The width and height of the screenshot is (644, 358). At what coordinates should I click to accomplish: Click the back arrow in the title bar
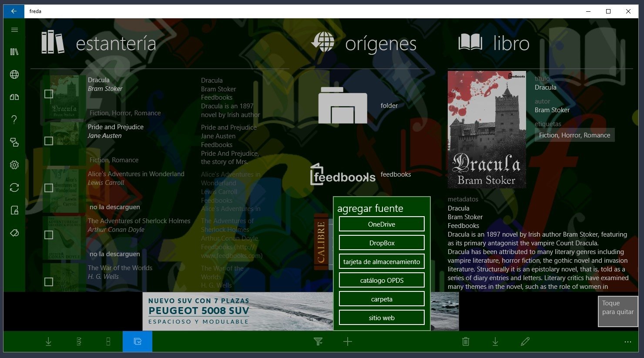tap(14, 11)
